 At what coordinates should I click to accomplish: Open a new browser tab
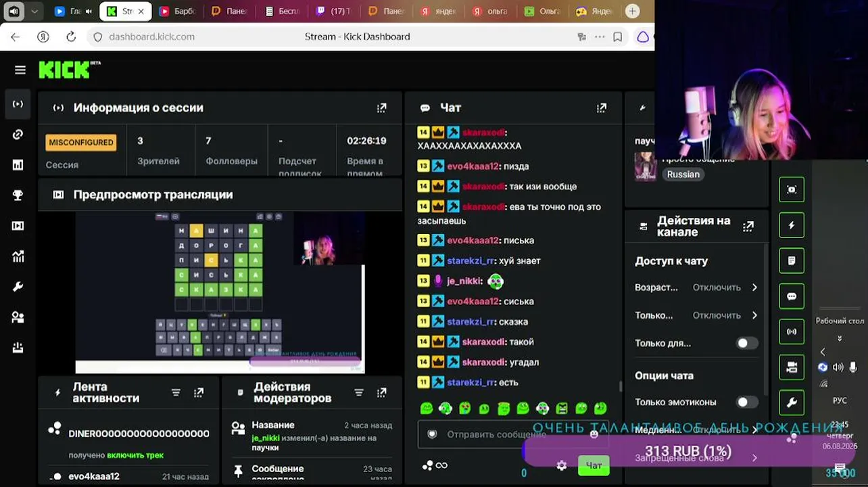pos(632,11)
